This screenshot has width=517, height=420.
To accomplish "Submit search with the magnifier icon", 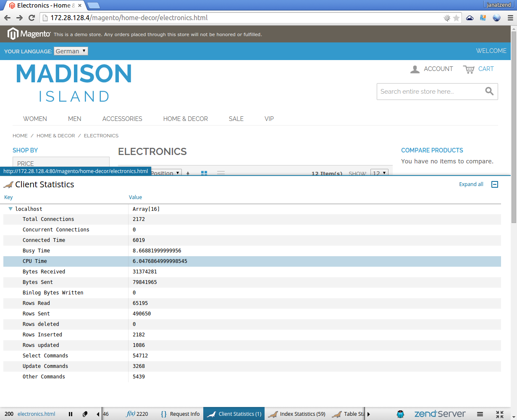I will pyautogui.click(x=489, y=91).
